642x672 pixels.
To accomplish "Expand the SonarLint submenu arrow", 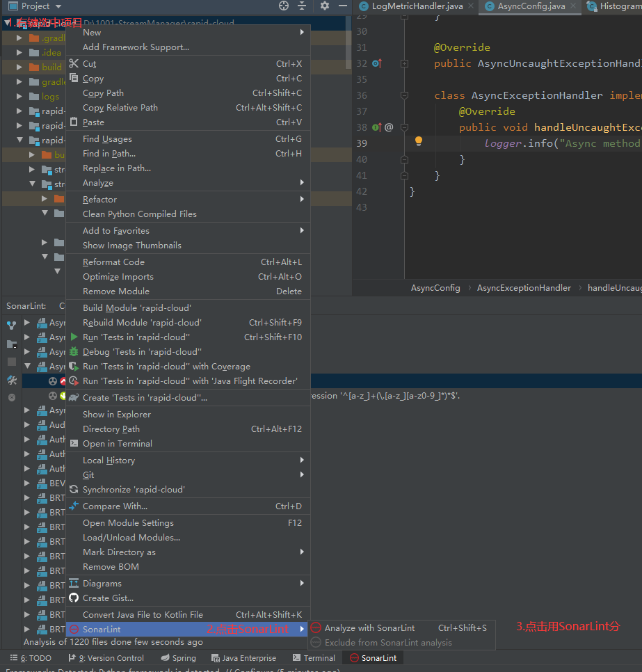I will point(301,627).
